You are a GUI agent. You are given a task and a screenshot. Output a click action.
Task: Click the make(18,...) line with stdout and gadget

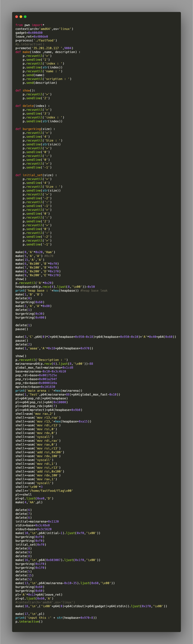click(x=91, y=606)
